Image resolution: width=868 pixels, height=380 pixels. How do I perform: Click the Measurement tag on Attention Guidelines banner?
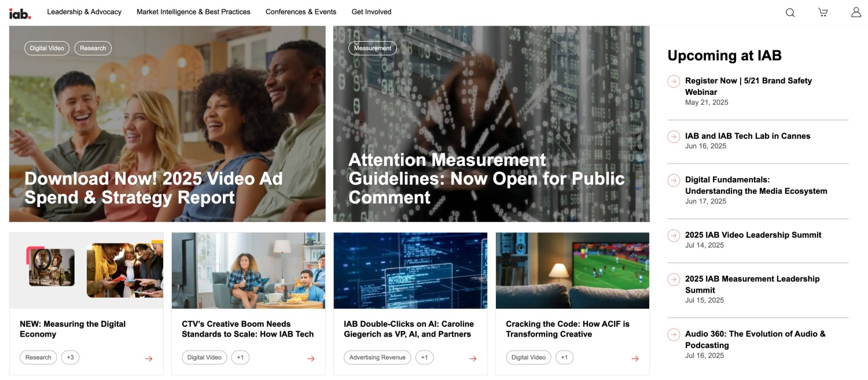[372, 48]
